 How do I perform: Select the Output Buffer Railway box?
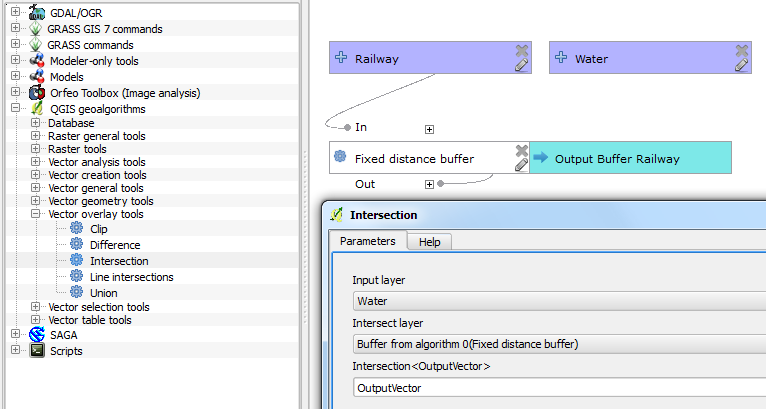[x=630, y=158]
